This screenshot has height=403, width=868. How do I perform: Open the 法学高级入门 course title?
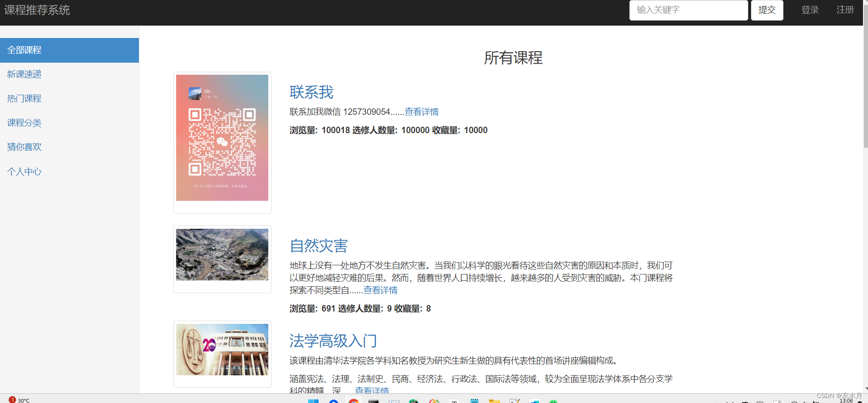coord(333,341)
